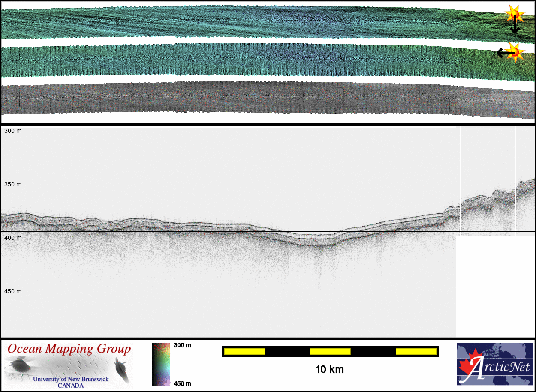Click the middle yellow segment of scale bar

330,351
